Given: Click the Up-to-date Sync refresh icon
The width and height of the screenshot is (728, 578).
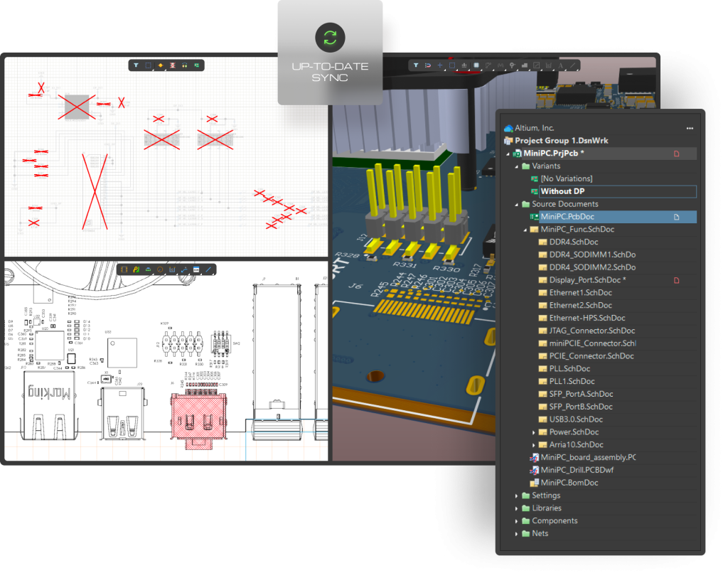Looking at the screenshot, I should (330, 38).
